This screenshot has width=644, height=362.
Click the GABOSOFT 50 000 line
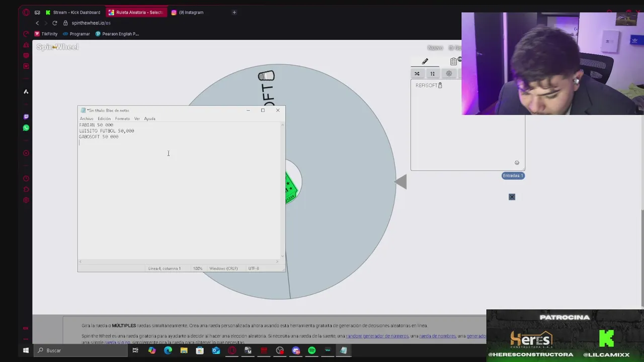click(99, 137)
